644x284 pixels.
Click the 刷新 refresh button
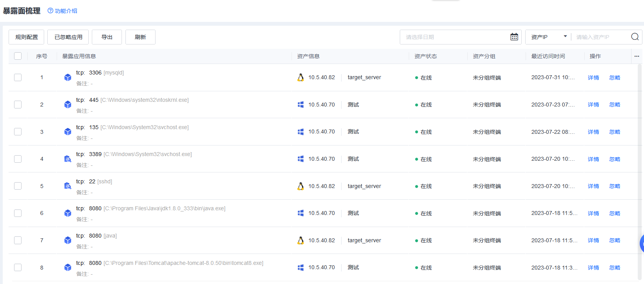pyautogui.click(x=140, y=37)
